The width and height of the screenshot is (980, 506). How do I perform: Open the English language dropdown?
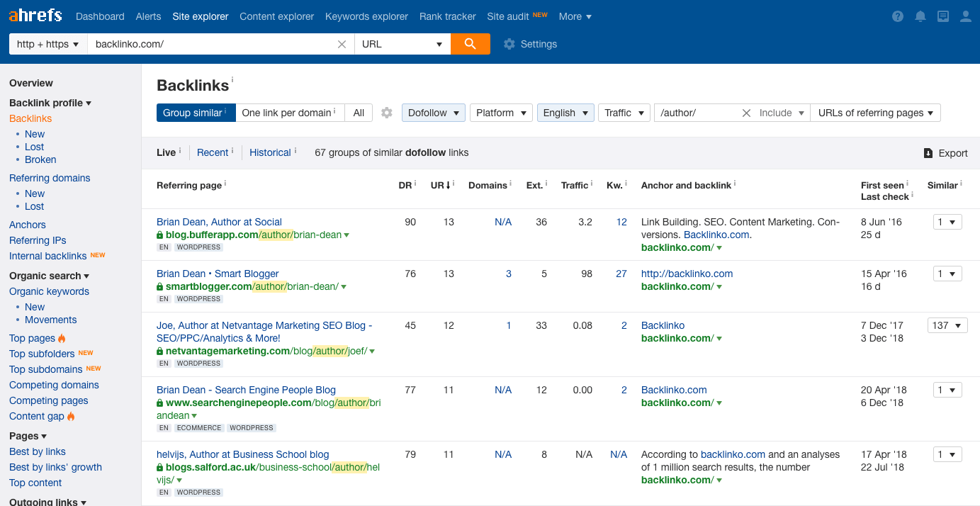coord(565,113)
